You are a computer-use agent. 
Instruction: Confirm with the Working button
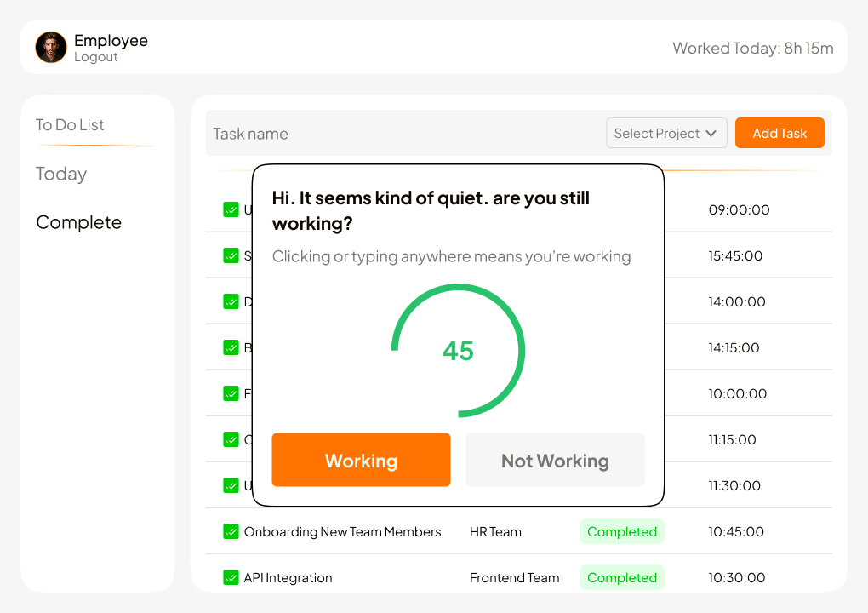pos(361,460)
